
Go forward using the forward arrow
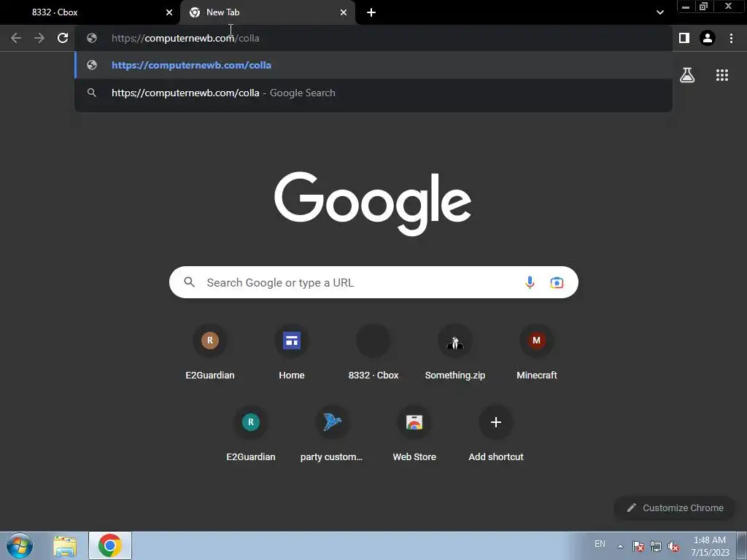click(39, 38)
